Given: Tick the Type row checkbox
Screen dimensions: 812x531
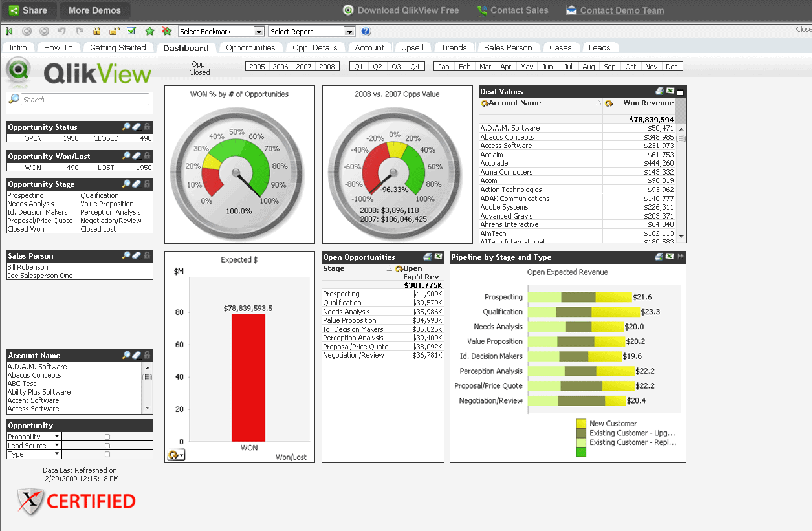Looking at the screenshot, I should click(x=107, y=454).
